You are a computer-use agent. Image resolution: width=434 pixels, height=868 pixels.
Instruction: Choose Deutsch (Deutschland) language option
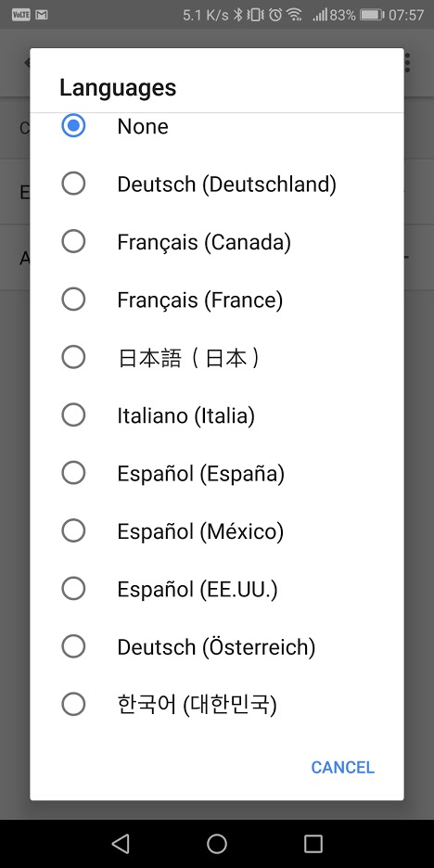[x=216, y=184]
